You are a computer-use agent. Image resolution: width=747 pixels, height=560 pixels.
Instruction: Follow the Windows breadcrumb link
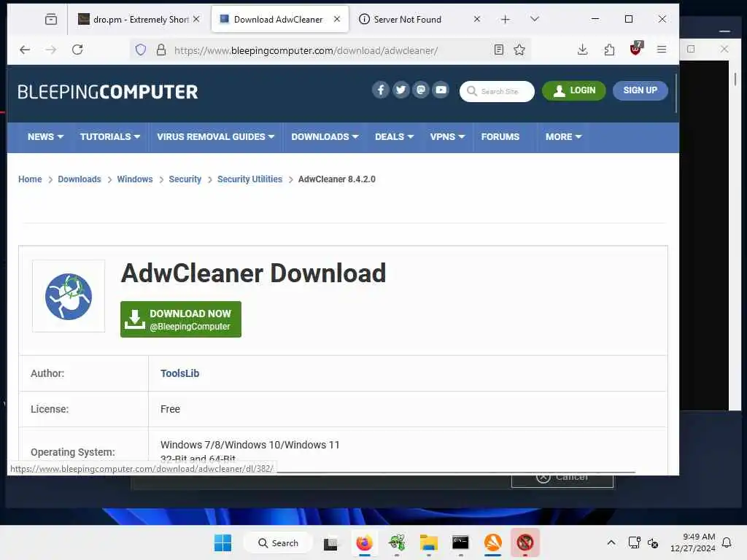[135, 179]
